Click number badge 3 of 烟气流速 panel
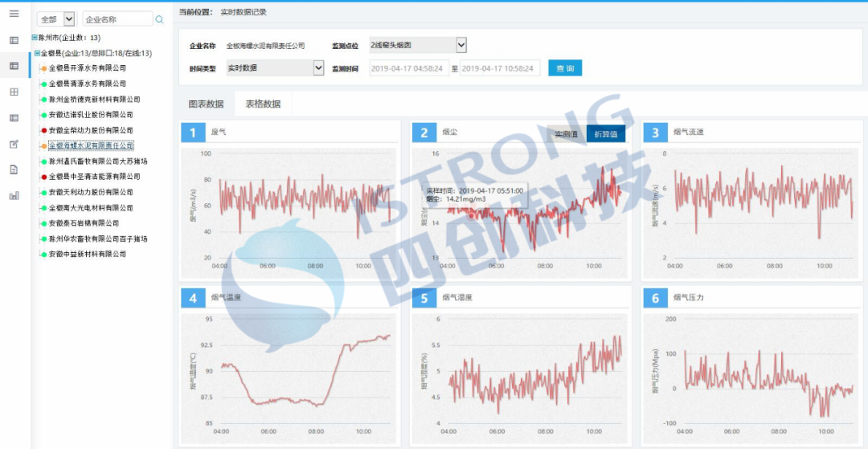Image resolution: width=868 pixels, height=449 pixels. pyautogui.click(x=656, y=133)
